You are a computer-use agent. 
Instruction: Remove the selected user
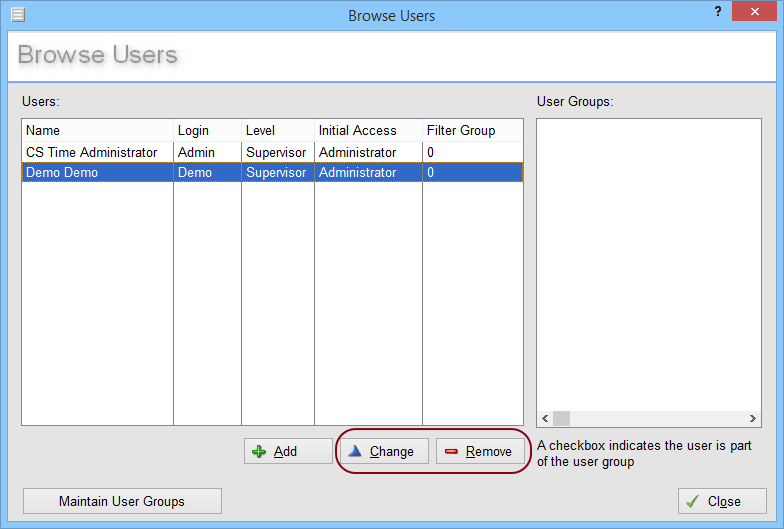click(x=480, y=451)
